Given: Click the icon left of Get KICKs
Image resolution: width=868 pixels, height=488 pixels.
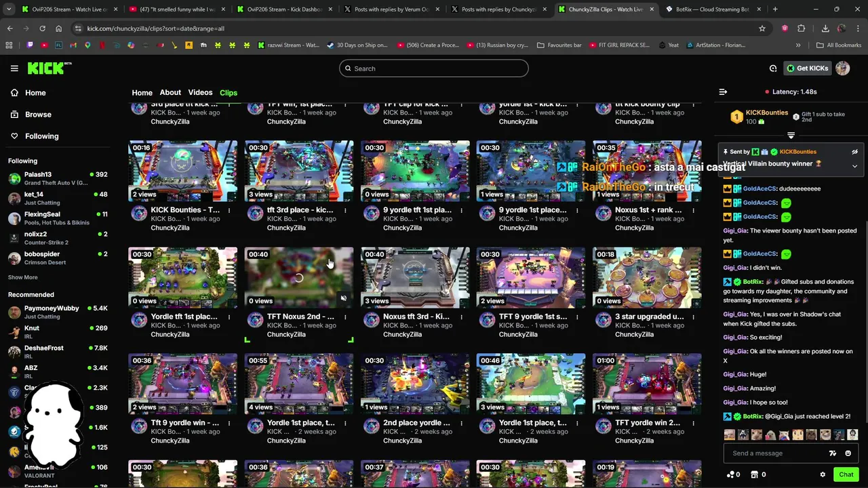Looking at the screenshot, I should (x=773, y=68).
